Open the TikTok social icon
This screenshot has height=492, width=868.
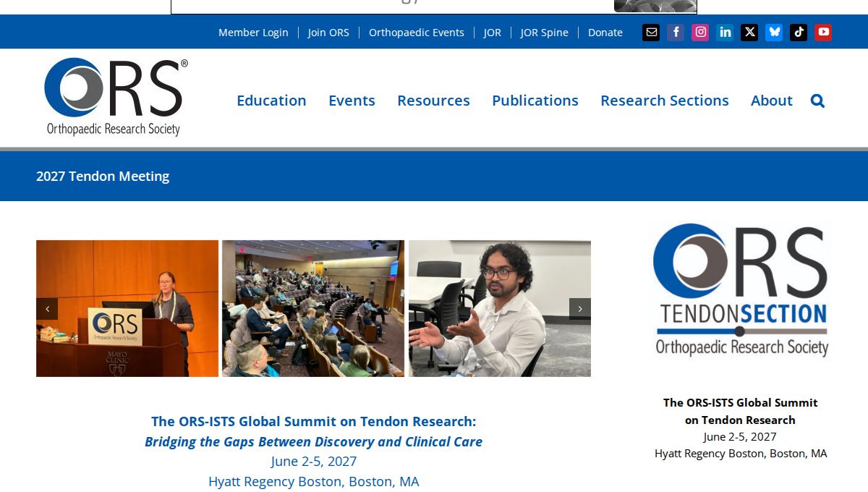pos(799,32)
